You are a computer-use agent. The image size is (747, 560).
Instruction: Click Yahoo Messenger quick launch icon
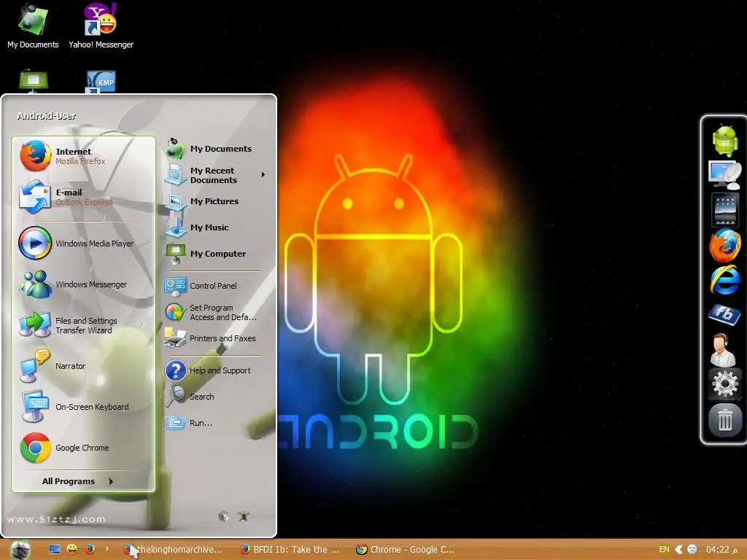(x=72, y=550)
